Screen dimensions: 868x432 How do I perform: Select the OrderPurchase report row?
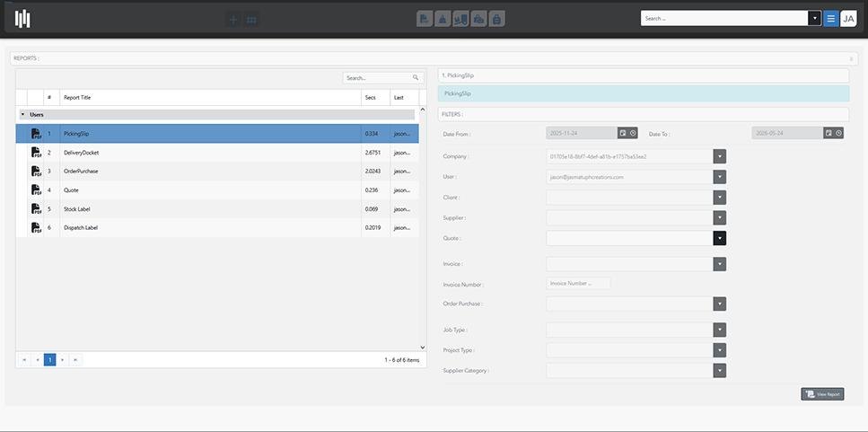[81, 172]
